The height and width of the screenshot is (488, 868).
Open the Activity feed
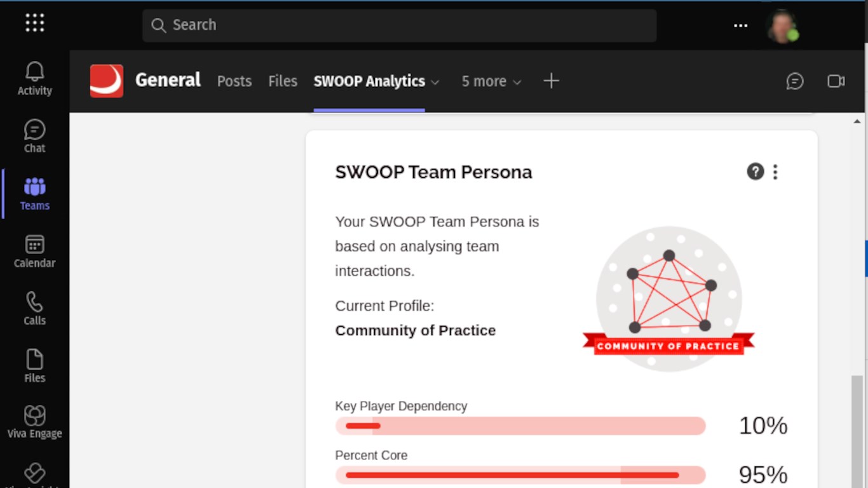point(34,79)
